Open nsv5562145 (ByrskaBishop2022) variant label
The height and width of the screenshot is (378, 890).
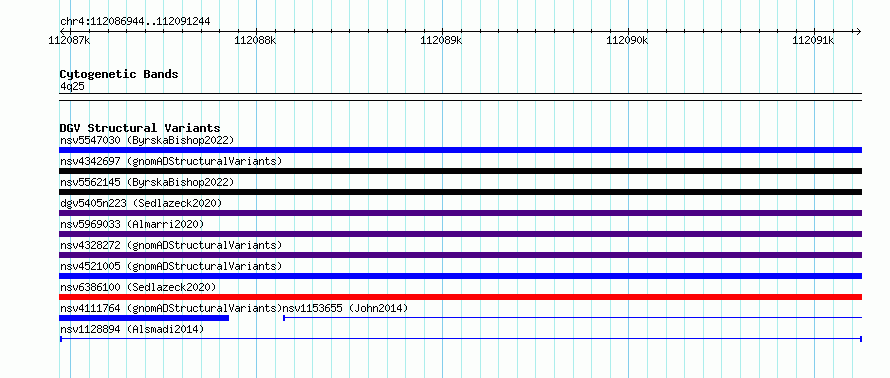pyautogui.click(x=146, y=182)
